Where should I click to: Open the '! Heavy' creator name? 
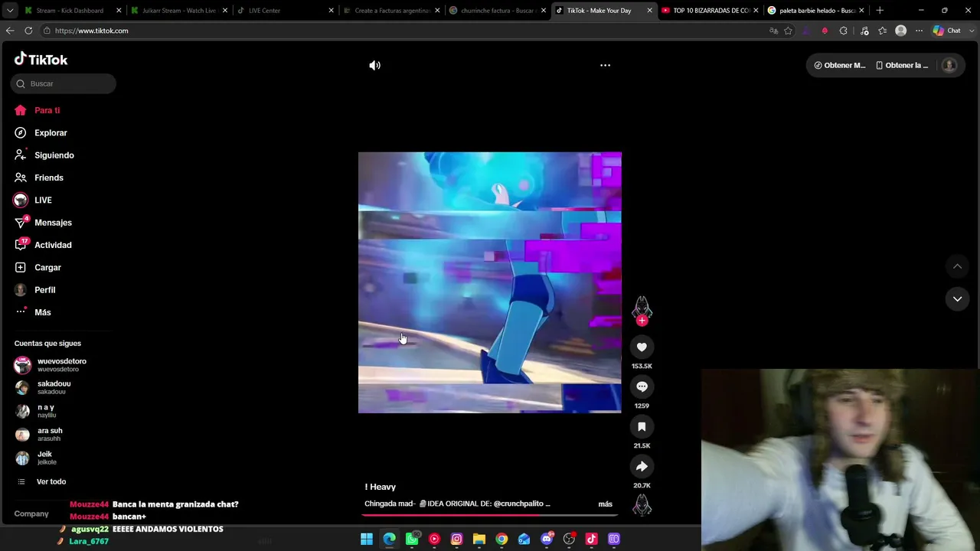(x=381, y=487)
